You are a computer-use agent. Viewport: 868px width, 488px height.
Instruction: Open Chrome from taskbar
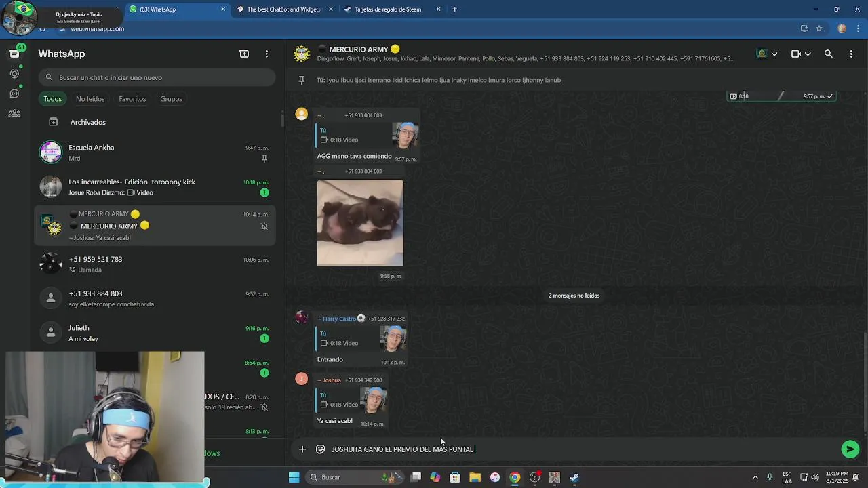point(515,477)
